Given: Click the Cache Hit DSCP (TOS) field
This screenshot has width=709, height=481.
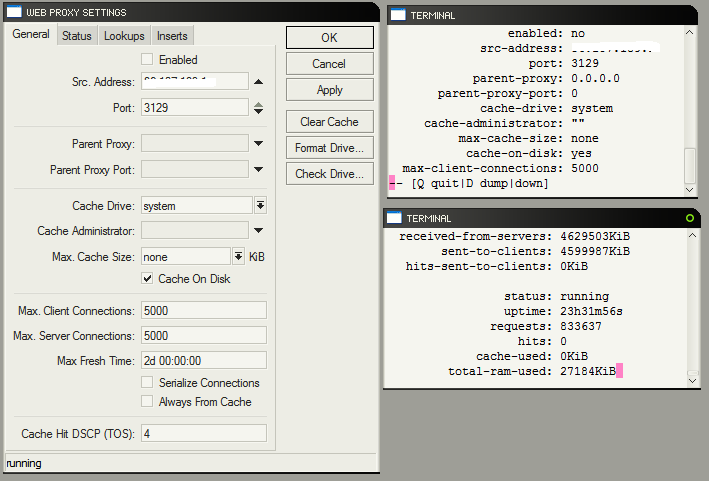Looking at the screenshot, I should [x=204, y=434].
